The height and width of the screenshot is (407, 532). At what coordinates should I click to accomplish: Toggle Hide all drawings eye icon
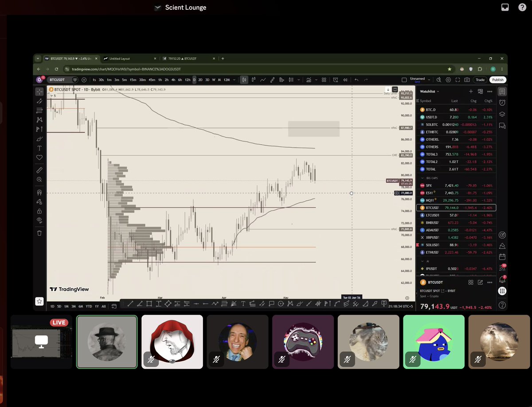pos(39,220)
